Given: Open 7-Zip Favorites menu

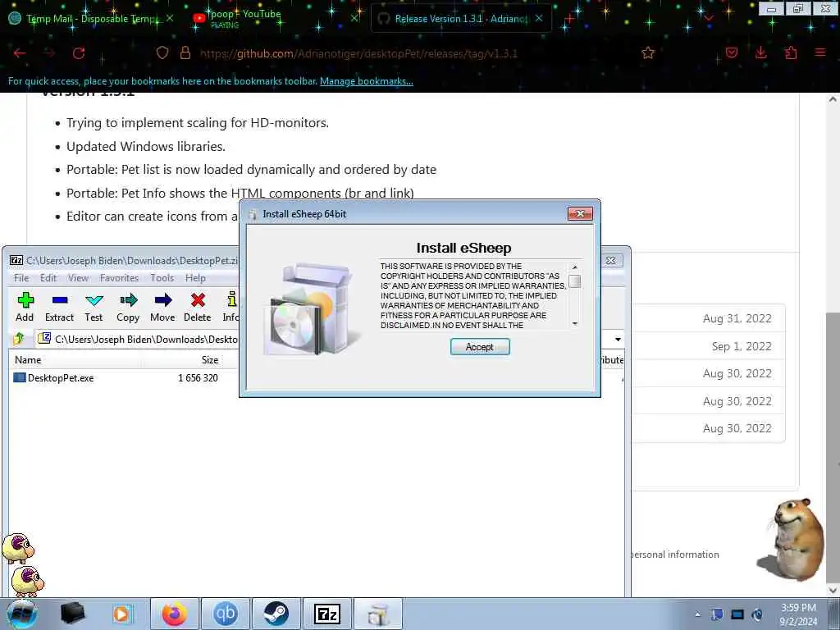Looking at the screenshot, I should pyautogui.click(x=119, y=277).
